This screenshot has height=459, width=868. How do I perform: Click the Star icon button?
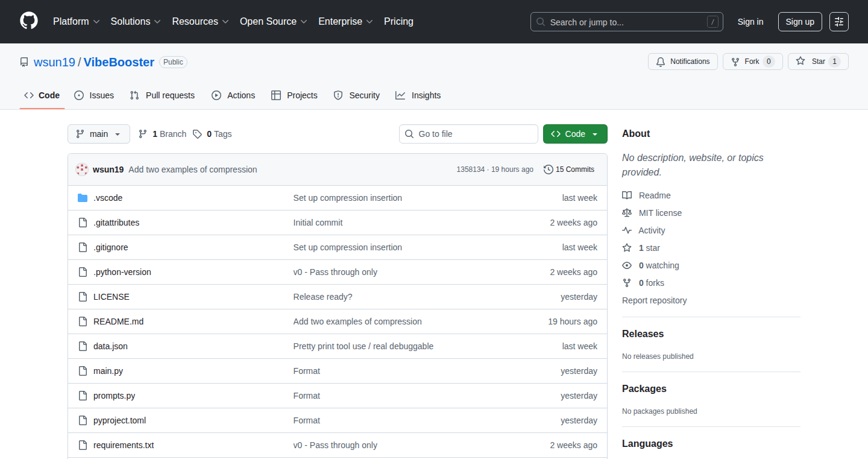click(800, 62)
